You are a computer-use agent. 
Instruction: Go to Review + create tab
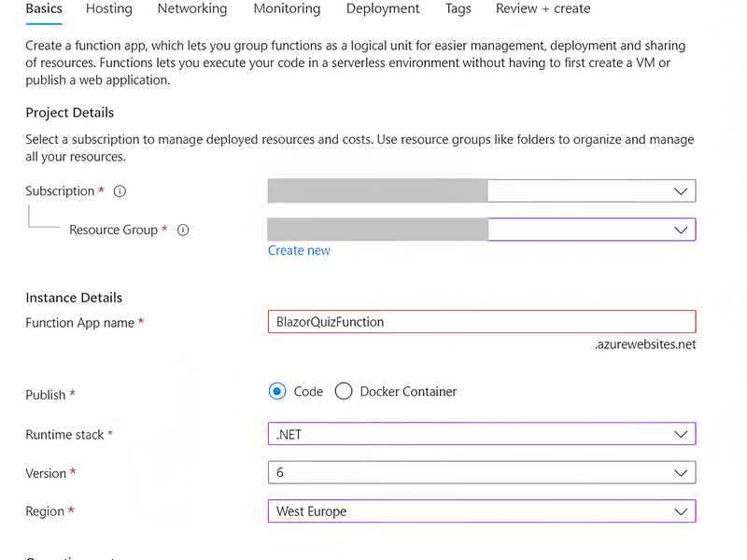(543, 8)
